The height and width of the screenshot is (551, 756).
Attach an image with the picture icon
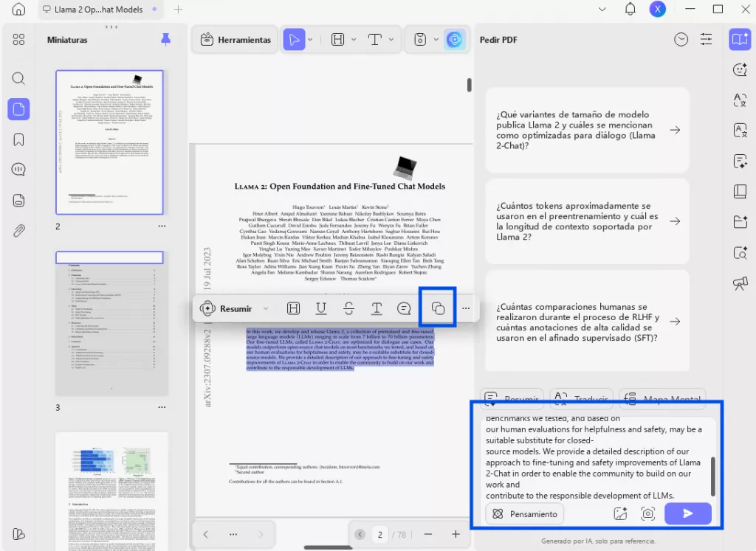620,514
